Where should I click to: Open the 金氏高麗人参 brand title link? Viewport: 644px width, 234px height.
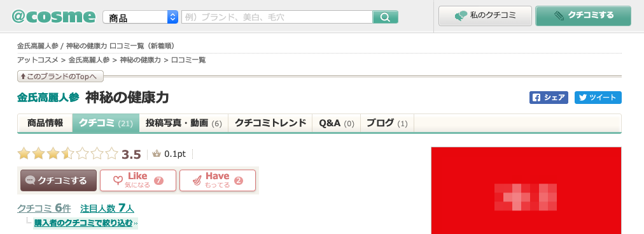pos(48,98)
